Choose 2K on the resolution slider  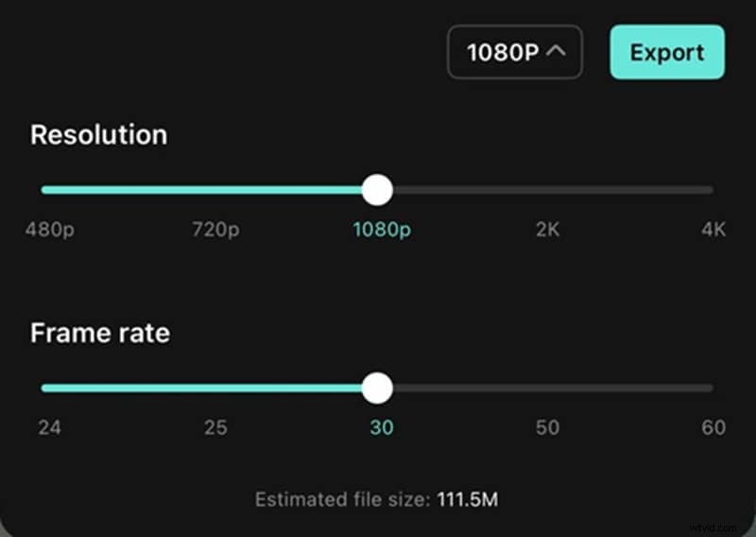click(548, 230)
